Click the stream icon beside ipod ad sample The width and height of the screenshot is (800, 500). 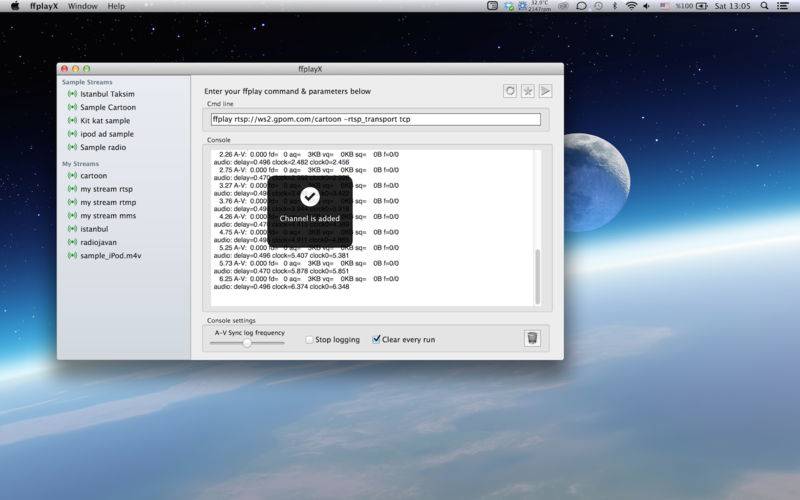click(72, 134)
